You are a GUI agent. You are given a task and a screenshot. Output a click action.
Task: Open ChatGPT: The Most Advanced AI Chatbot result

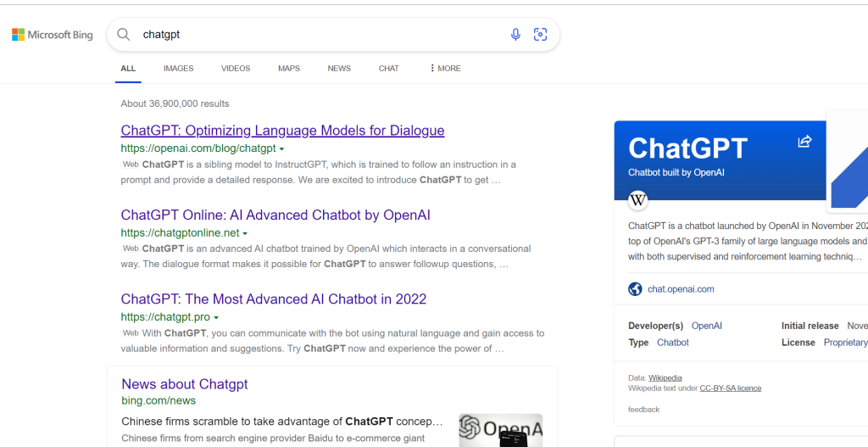coord(274,299)
